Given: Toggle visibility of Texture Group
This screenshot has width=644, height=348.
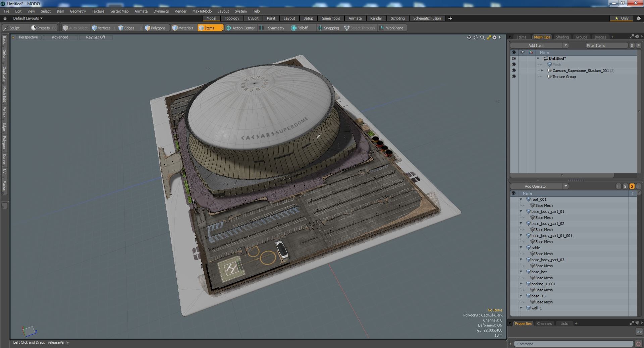Looking at the screenshot, I should [x=514, y=76].
